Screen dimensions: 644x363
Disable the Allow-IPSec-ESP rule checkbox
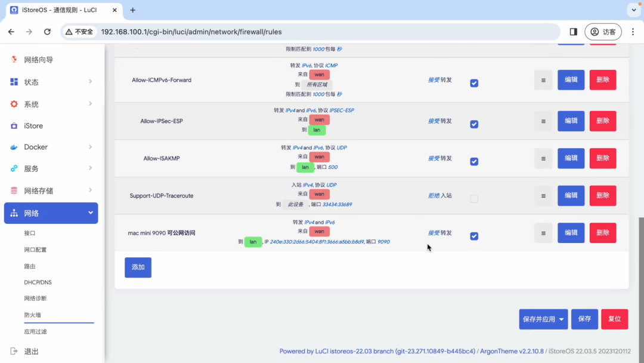pyautogui.click(x=474, y=124)
